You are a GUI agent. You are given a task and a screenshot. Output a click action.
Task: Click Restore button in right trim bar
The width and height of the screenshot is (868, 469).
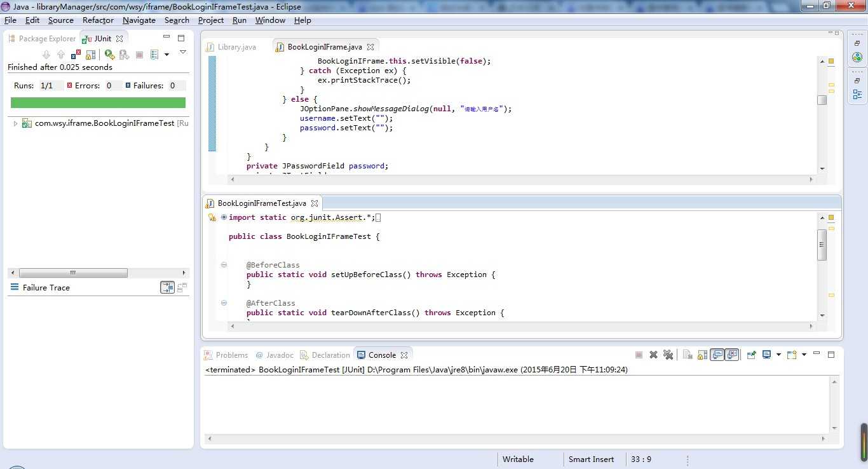click(x=857, y=43)
